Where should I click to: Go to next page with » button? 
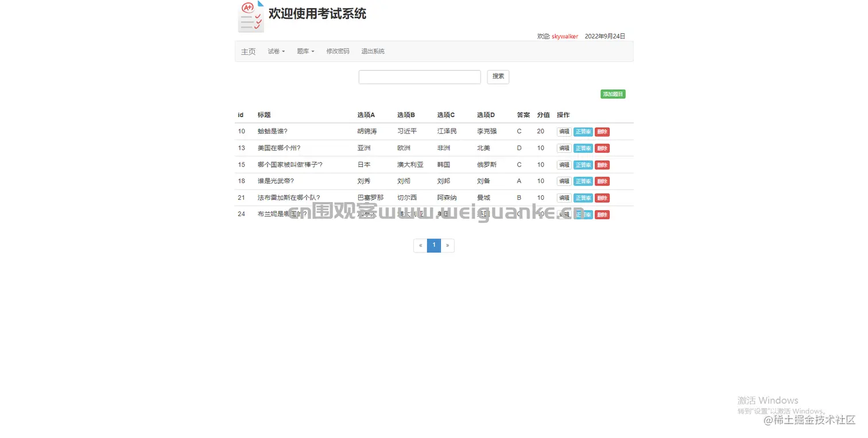point(447,246)
